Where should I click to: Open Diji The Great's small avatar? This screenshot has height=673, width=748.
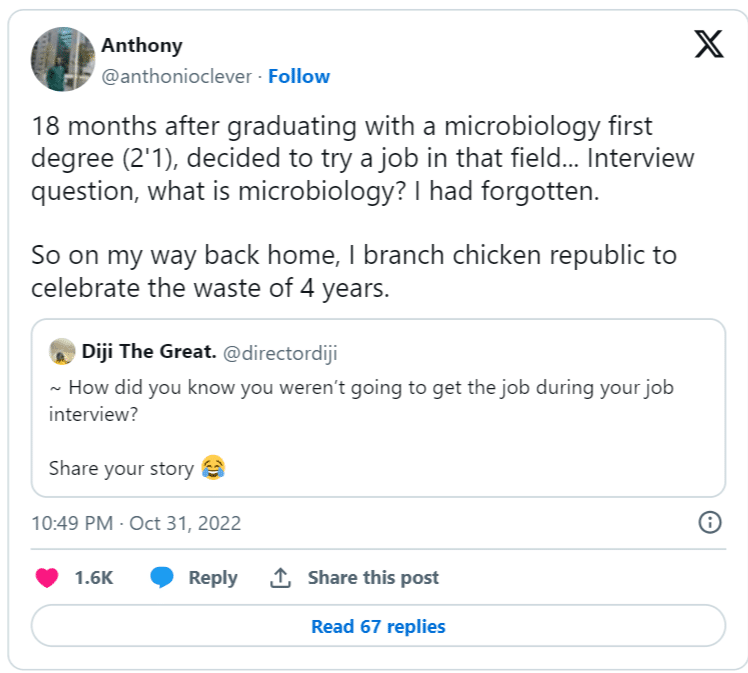(x=62, y=352)
